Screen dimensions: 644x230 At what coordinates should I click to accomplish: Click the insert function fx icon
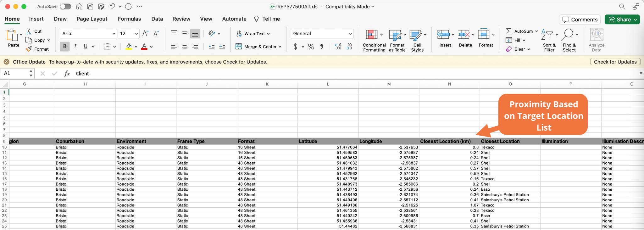pos(67,73)
